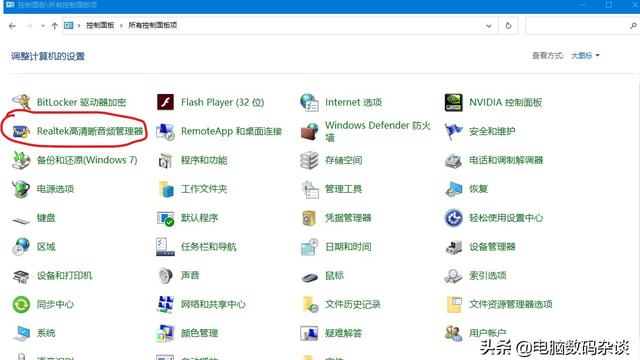Refresh the control panel view

point(508,26)
